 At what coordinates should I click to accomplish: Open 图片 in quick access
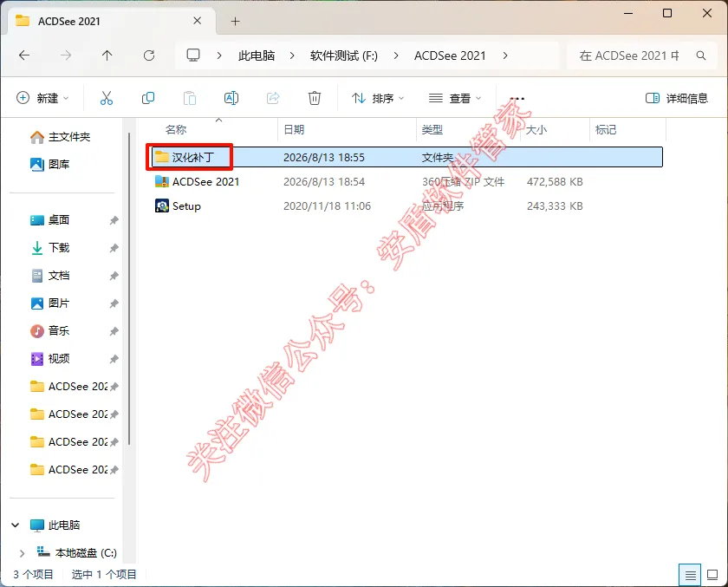coord(49,303)
